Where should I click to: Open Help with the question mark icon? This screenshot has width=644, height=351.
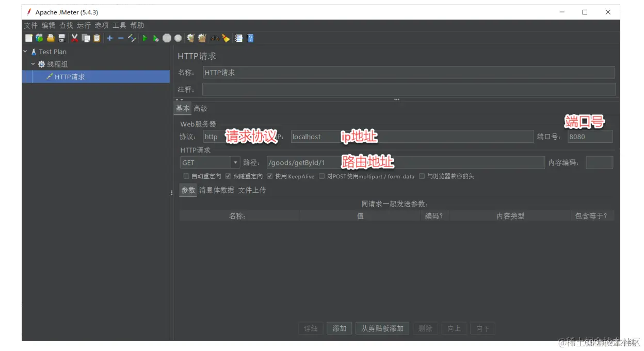pos(250,38)
